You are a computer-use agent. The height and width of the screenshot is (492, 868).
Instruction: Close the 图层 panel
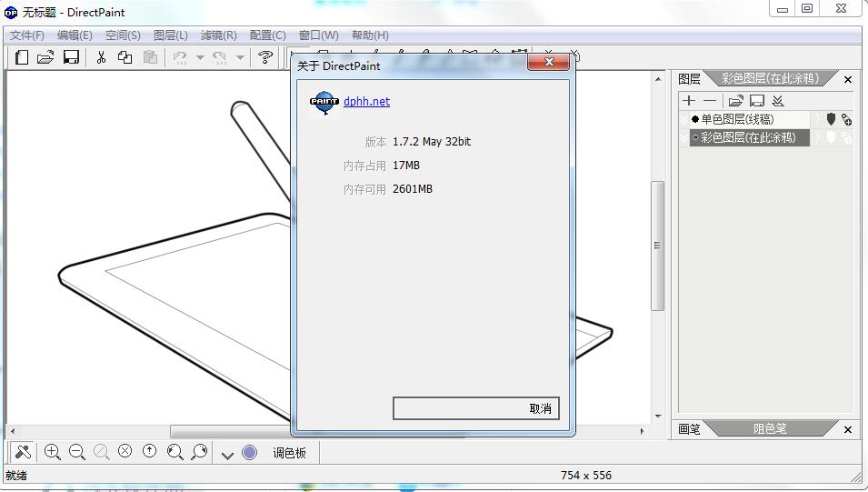[847, 80]
